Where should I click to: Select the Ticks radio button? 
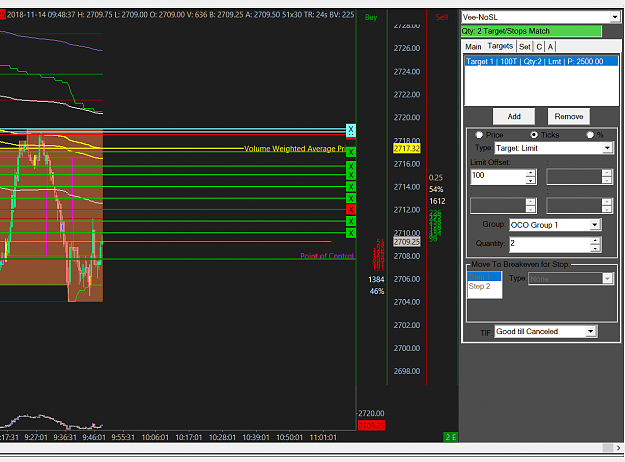pos(534,135)
